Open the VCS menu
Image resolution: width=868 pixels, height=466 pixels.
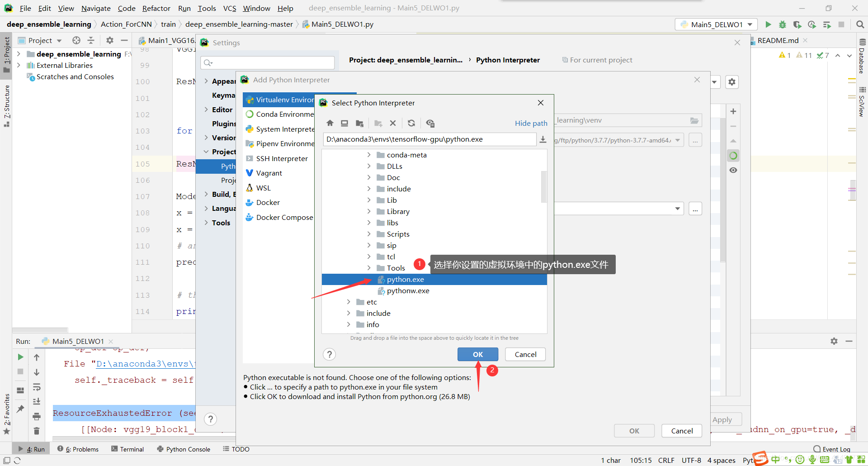click(x=230, y=8)
